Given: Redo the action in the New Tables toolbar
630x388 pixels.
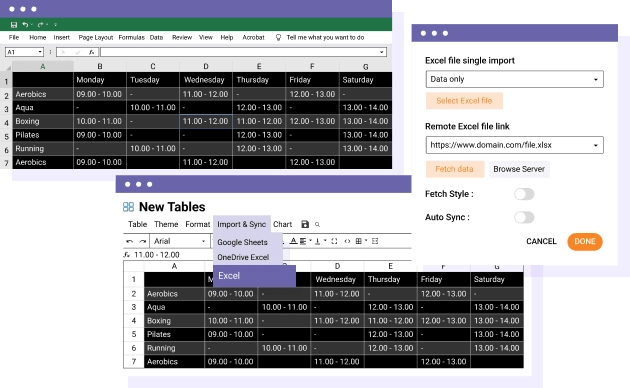Looking at the screenshot, I should click(143, 241).
